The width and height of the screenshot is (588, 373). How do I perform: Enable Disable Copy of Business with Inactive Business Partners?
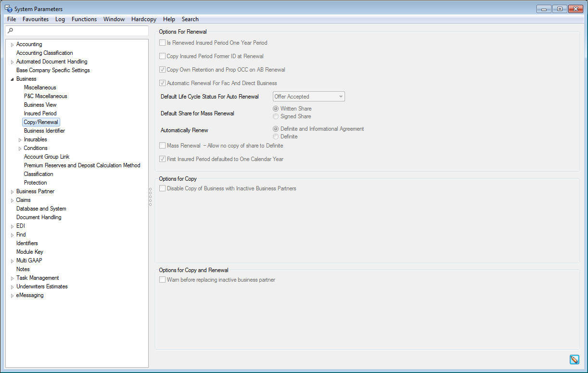pyautogui.click(x=162, y=188)
